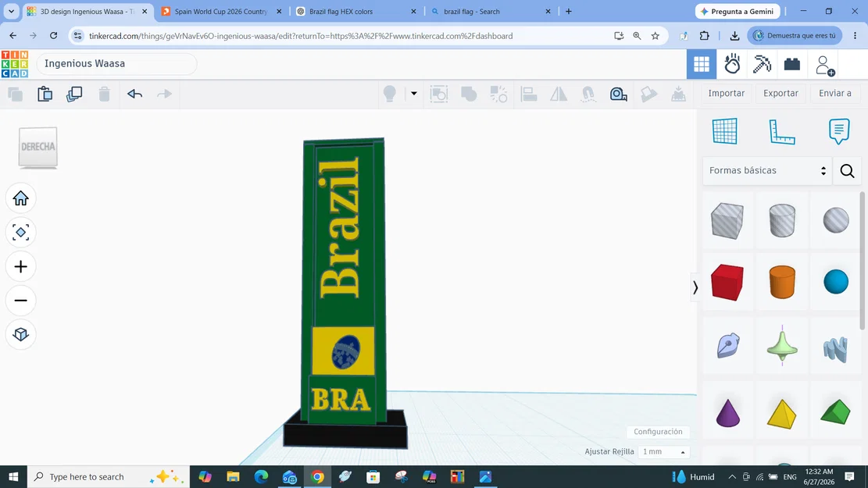The image size is (868, 488).
Task: Delete with the trash can icon
Action: click(104, 94)
